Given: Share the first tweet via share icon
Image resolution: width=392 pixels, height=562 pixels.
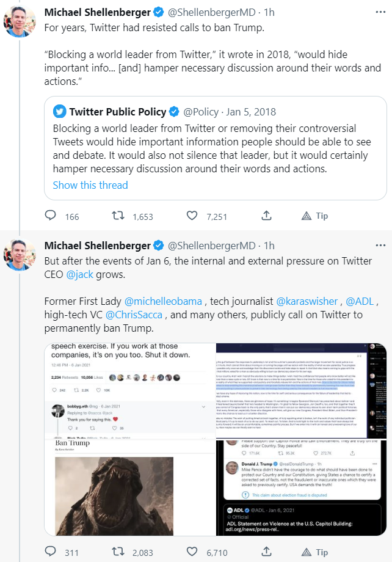Looking at the screenshot, I should [267, 216].
